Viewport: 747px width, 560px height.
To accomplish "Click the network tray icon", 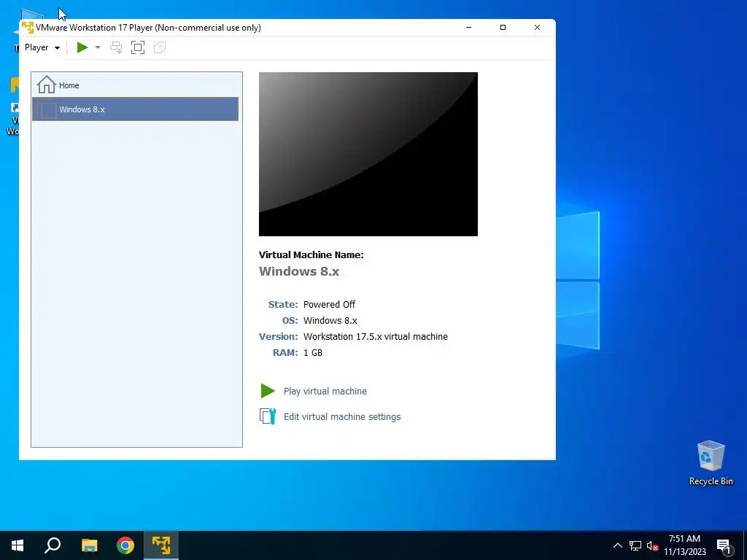I will point(635,545).
